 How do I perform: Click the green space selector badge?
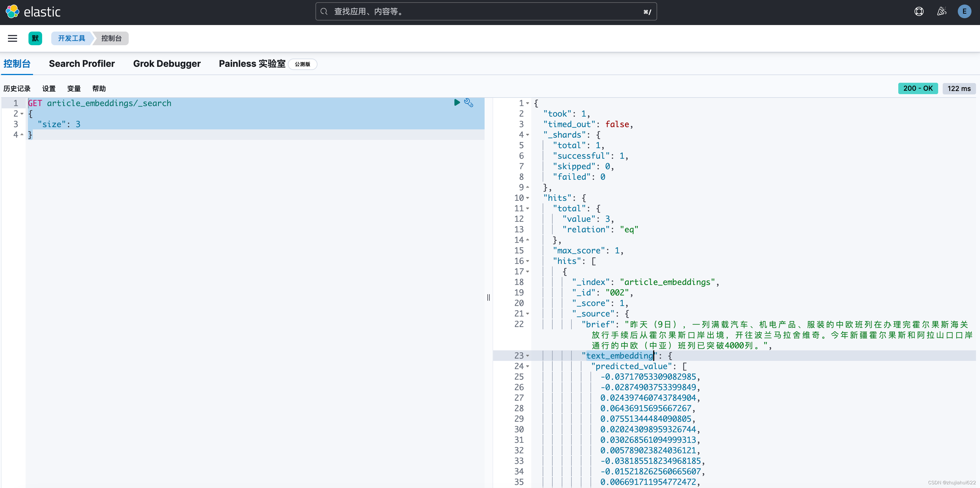coord(35,38)
